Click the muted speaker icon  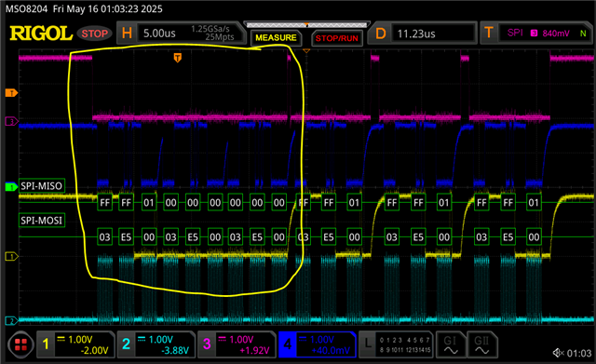558,353
